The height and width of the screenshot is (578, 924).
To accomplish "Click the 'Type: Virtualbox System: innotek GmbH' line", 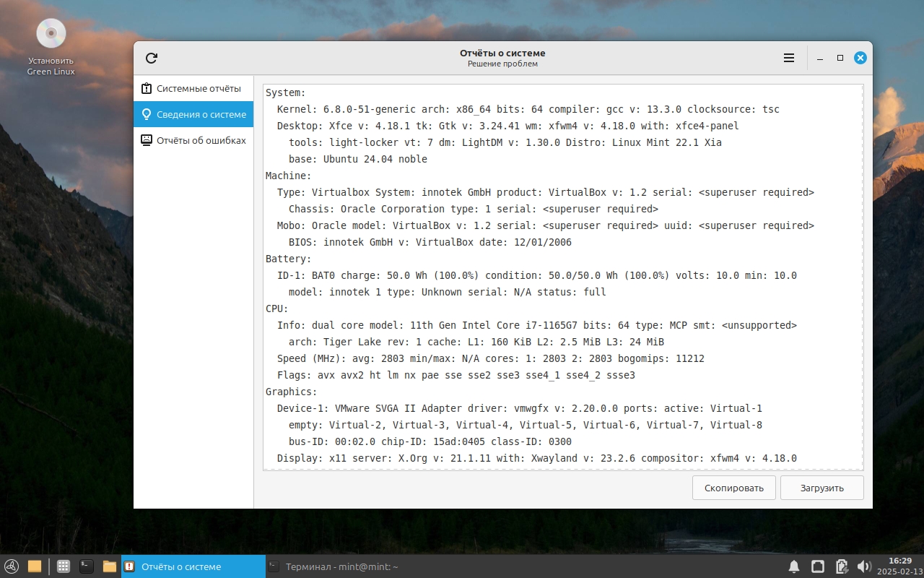I will [x=546, y=192].
